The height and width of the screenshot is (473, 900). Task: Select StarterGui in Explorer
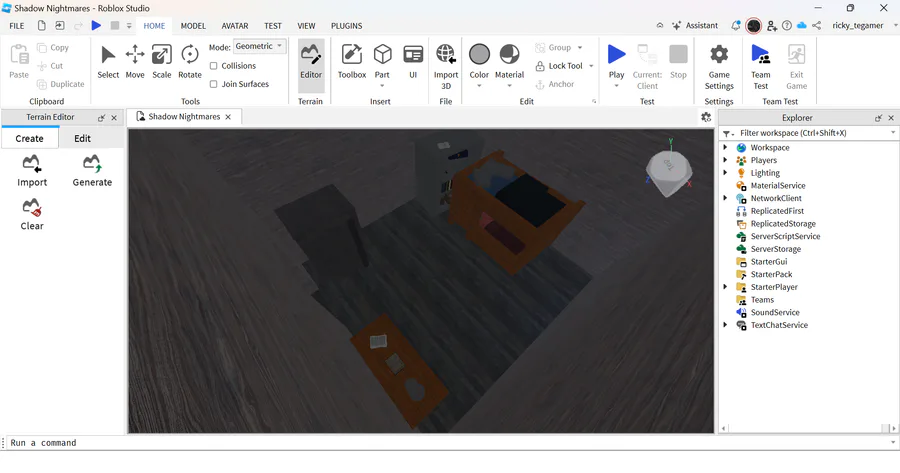tap(769, 262)
